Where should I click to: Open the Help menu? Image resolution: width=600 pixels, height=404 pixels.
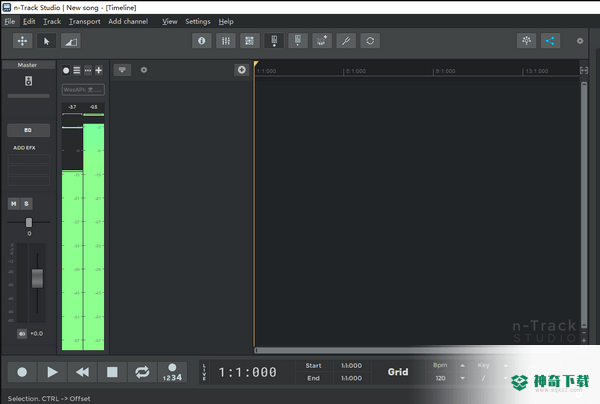[x=226, y=21]
